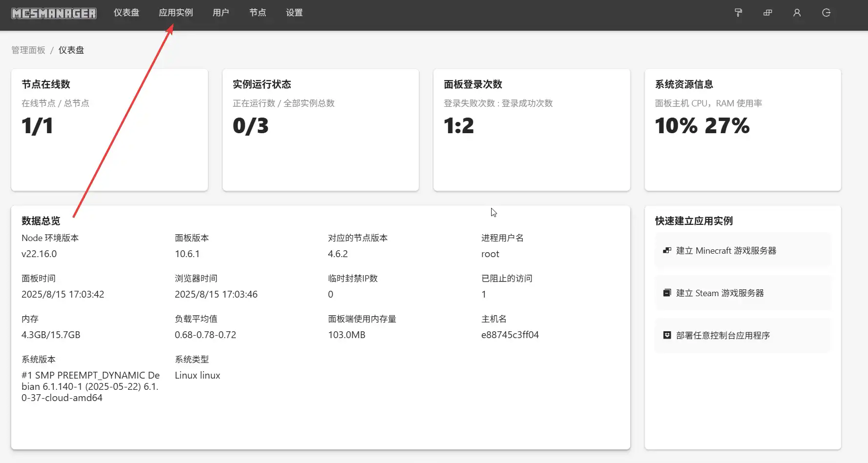
Task: Open the blocks layout customization icon
Action: pyautogui.click(x=767, y=13)
